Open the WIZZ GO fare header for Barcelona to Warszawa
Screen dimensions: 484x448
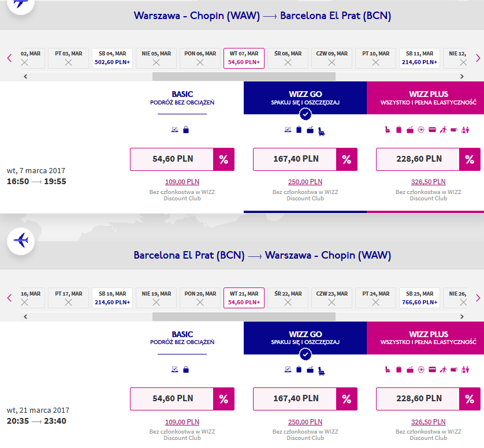[x=306, y=338]
